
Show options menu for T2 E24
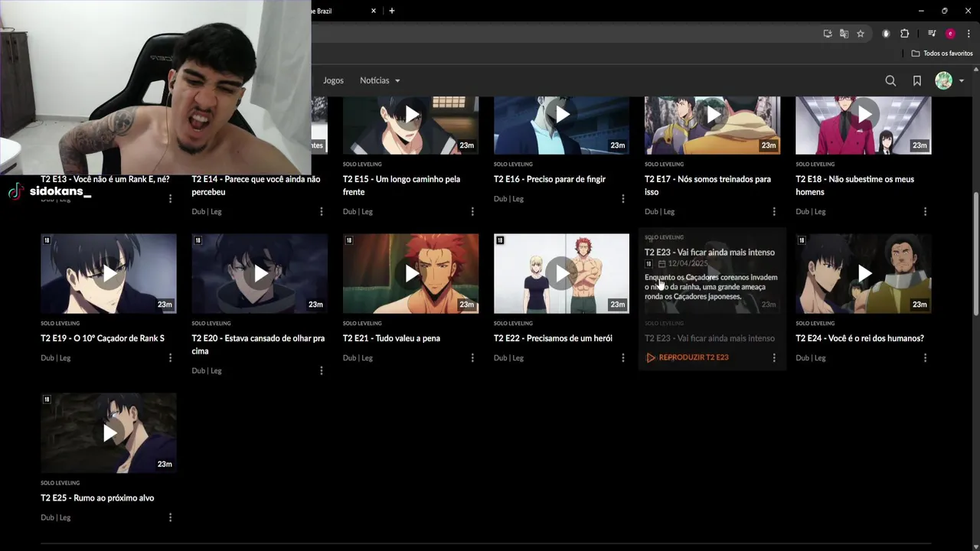925,357
